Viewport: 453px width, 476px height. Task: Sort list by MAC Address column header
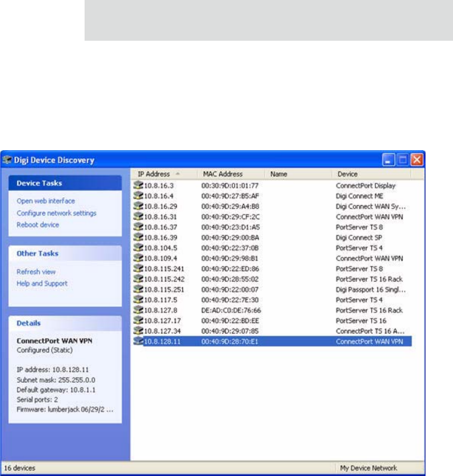[x=231, y=174]
